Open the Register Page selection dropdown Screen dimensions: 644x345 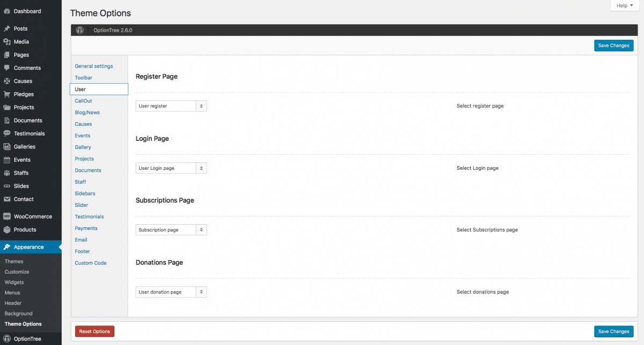coord(171,106)
